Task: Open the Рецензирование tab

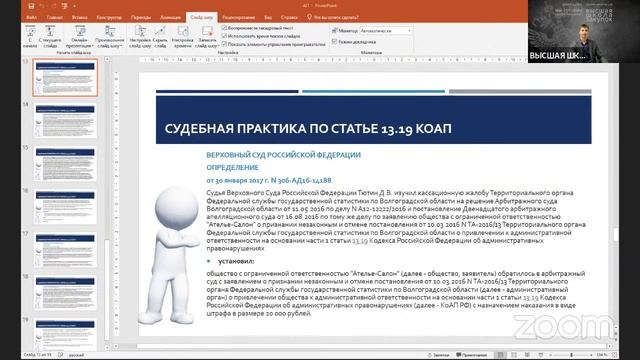Action: 238,18
